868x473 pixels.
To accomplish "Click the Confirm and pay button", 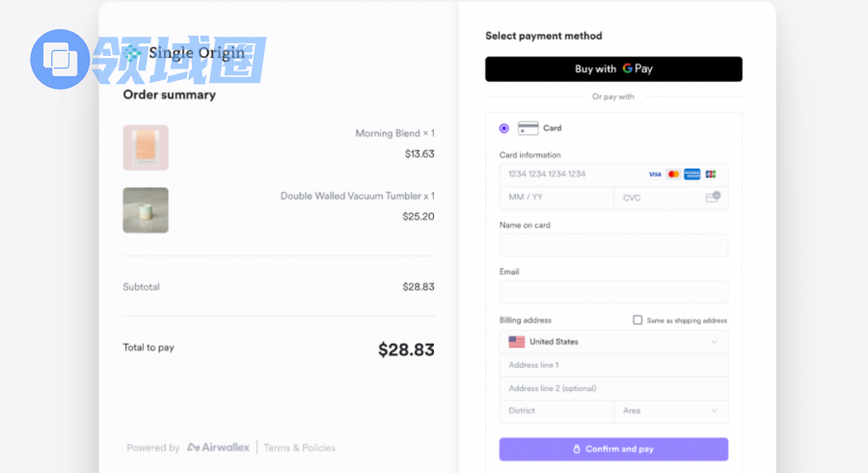I will pos(613,449).
